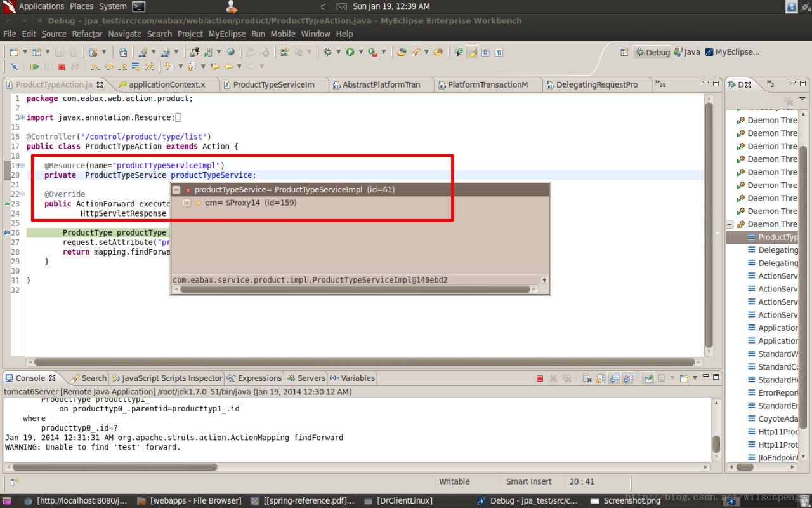Expand the em= $Proxy14 variable node

tap(187, 203)
